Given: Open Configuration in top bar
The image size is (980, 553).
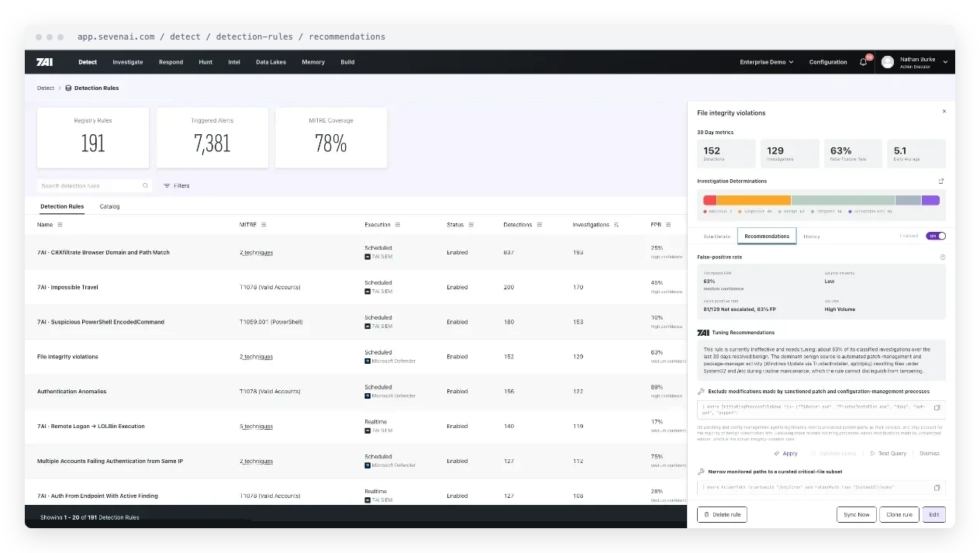Looking at the screenshot, I should [828, 62].
